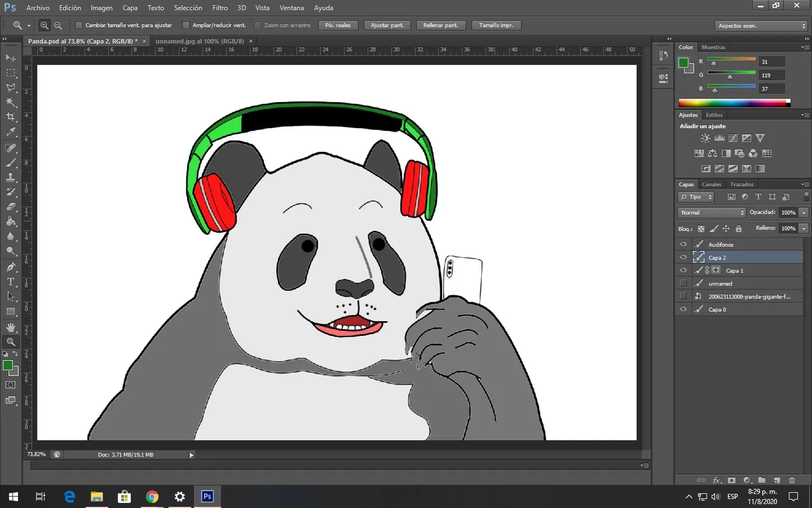Add a layer style with fx icon
The image size is (812, 508).
[717, 481]
